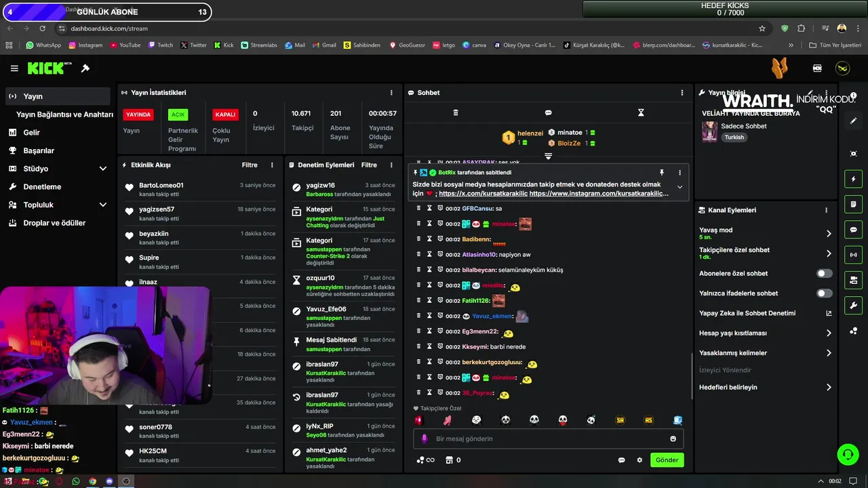Screen dimensions: 868x488
Task: Open the Başarılar sidebar item
Action: (x=58, y=150)
